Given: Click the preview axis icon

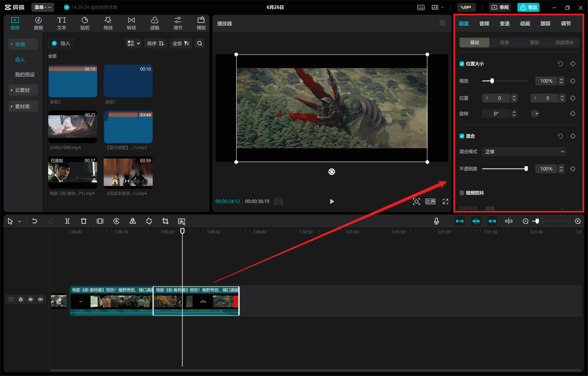Looking at the screenshot, I should coord(509,221).
